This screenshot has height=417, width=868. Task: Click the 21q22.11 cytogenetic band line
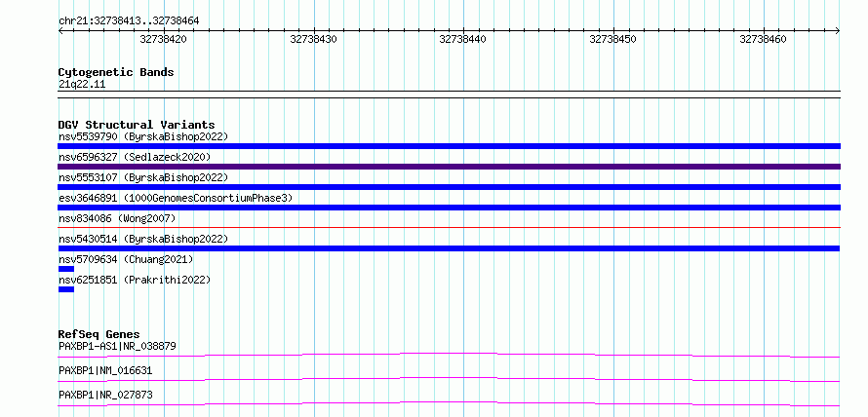pos(449,94)
